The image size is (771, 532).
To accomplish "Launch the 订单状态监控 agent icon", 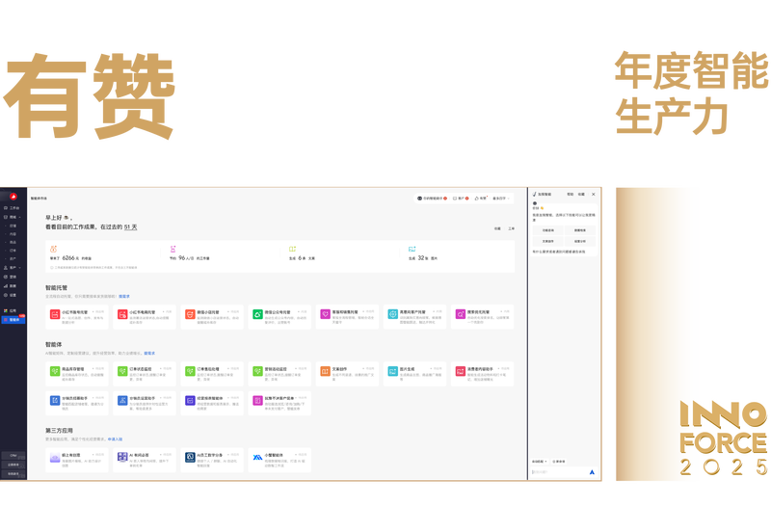I will tap(122, 371).
